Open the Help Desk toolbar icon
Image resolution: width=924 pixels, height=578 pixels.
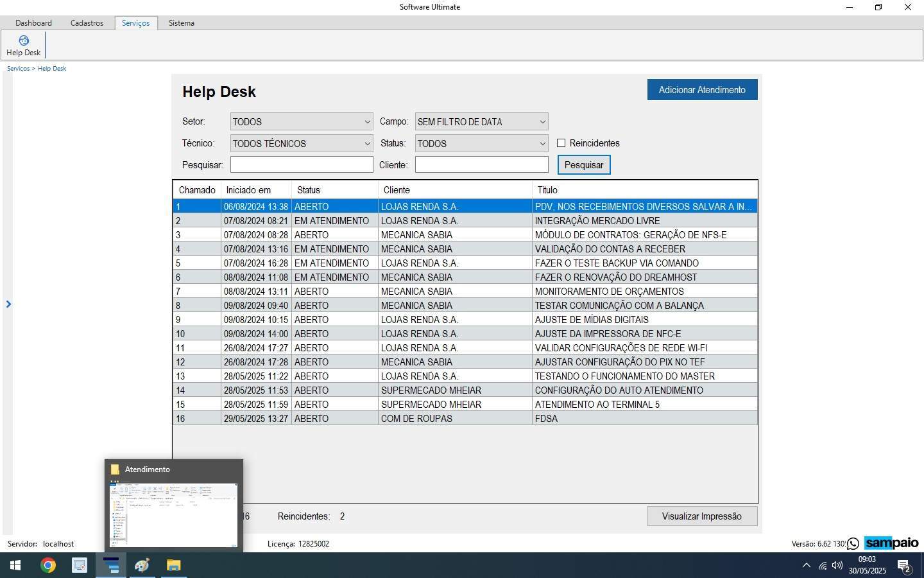click(23, 46)
